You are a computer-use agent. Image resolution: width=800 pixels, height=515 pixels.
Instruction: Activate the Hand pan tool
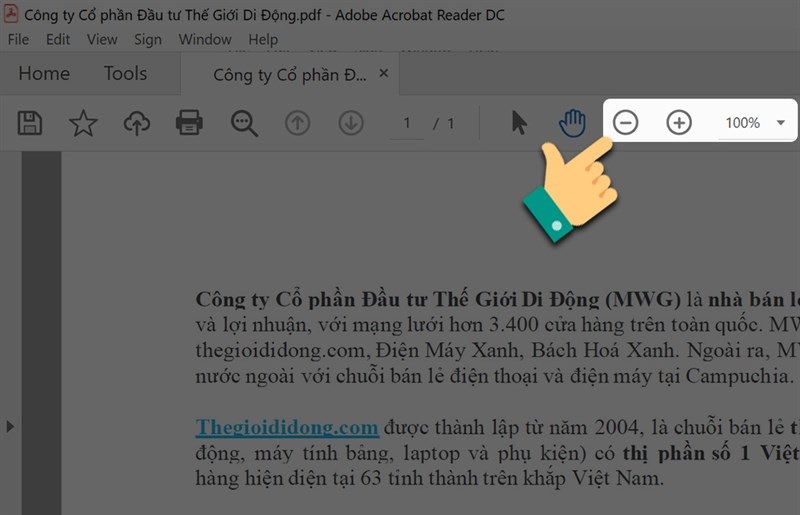[x=572, y=123]
